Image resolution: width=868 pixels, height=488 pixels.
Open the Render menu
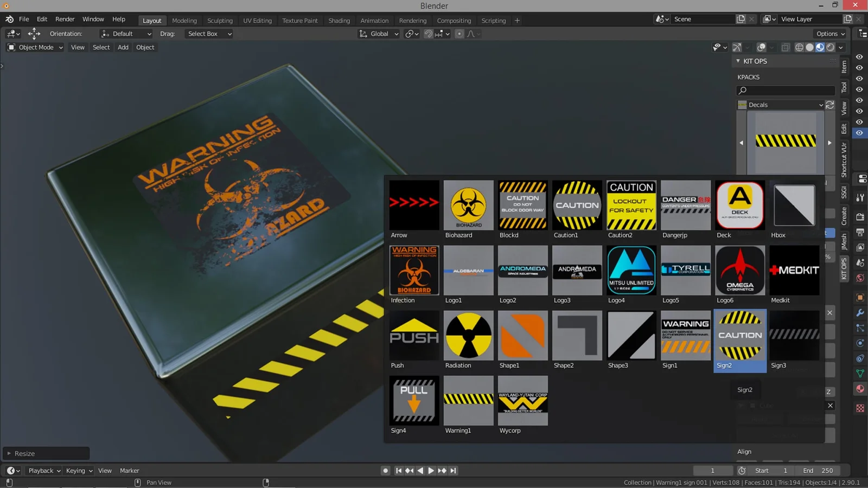click(65, 19)
